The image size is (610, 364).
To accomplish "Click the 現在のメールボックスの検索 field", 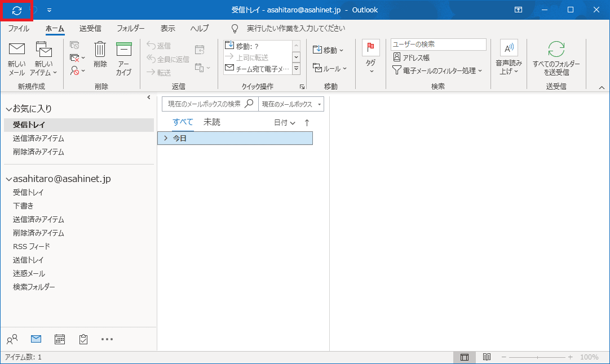I will tap(210, 104).
